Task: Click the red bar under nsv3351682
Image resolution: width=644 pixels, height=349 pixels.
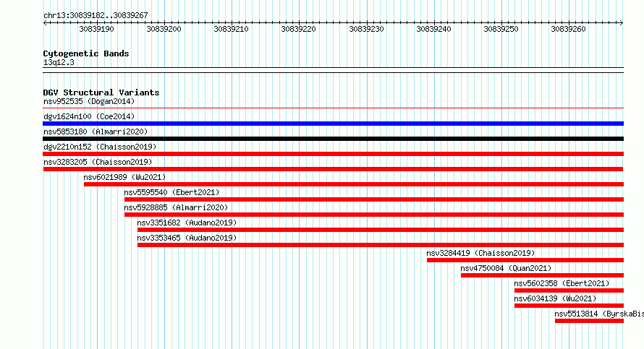Action: 381,230
